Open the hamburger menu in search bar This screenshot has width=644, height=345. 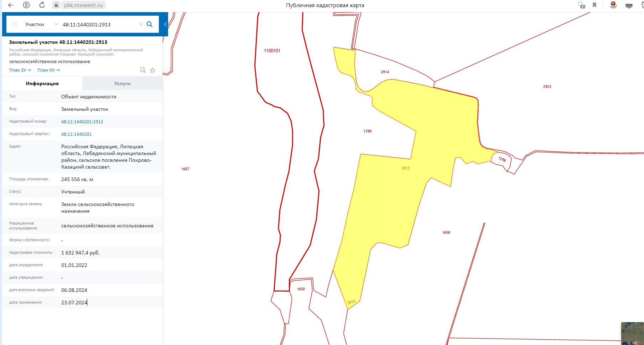click(x=15, y=24)
